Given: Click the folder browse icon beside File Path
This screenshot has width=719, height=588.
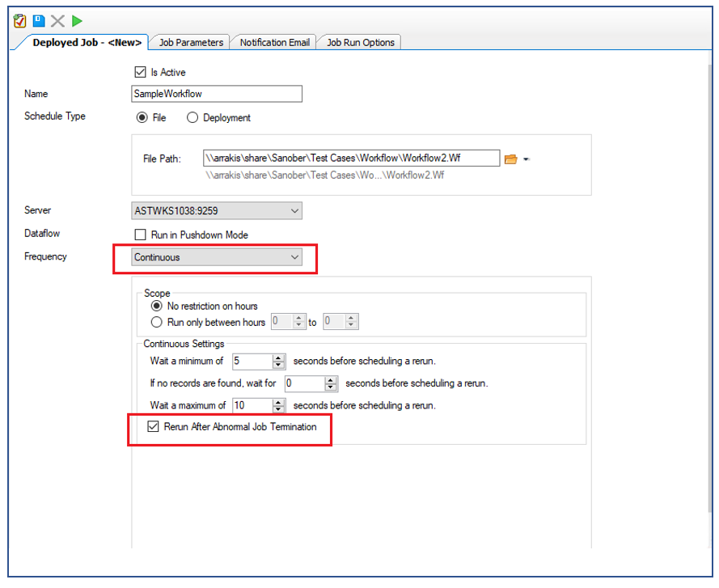Looking at the screenshot, I should click(510, 159).
